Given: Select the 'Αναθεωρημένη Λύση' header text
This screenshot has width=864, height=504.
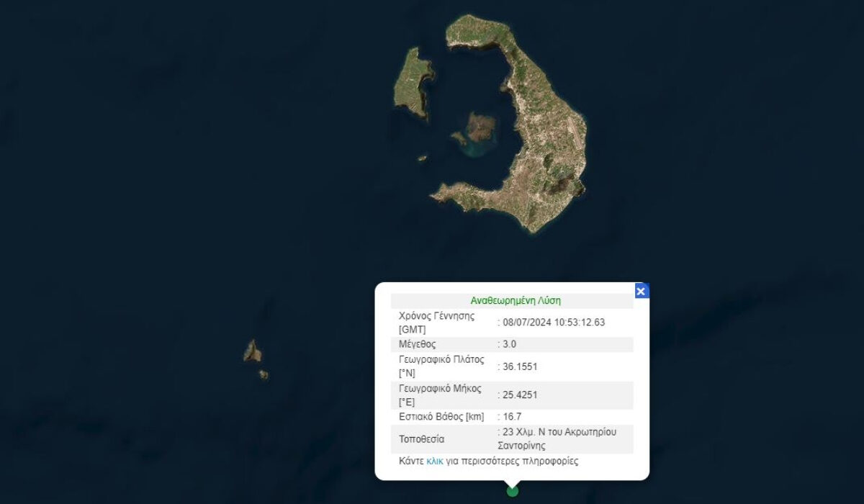Looking at the screenshot, I should [x=516, y=300].
